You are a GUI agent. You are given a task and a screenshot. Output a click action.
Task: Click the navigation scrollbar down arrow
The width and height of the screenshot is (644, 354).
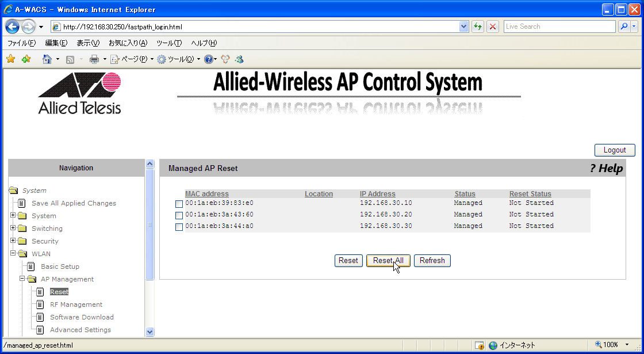coord(149,332)
